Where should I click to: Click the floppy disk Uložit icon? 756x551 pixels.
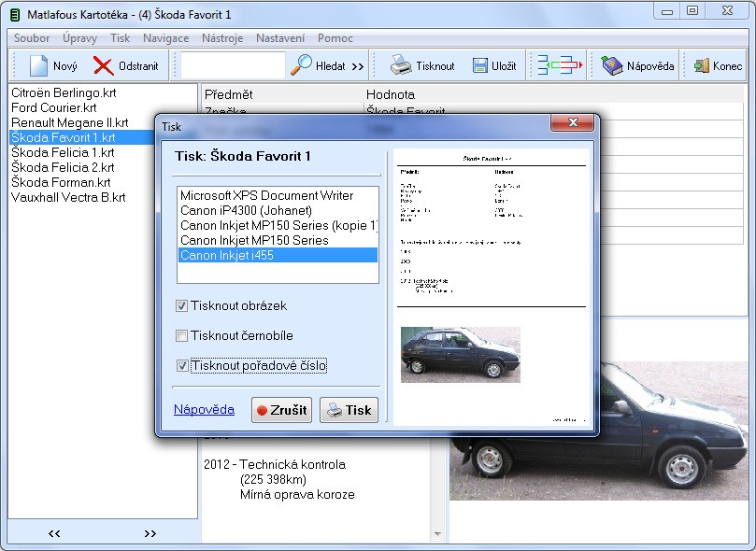[479, 65]
